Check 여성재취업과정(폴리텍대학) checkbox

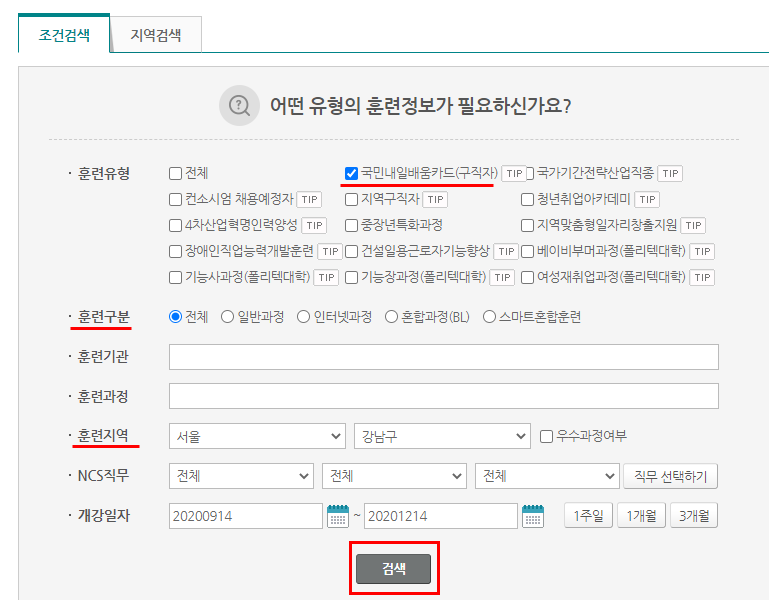point(527,277)
